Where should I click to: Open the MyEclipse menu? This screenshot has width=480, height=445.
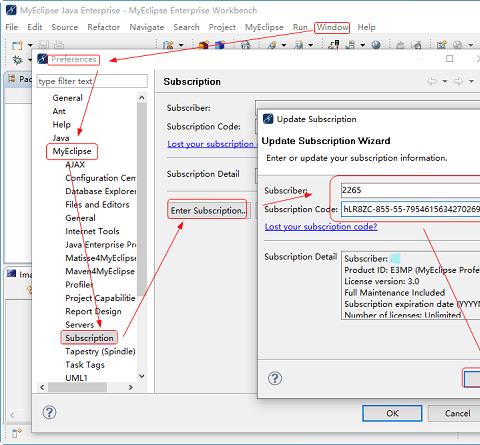tap(264, 27)
